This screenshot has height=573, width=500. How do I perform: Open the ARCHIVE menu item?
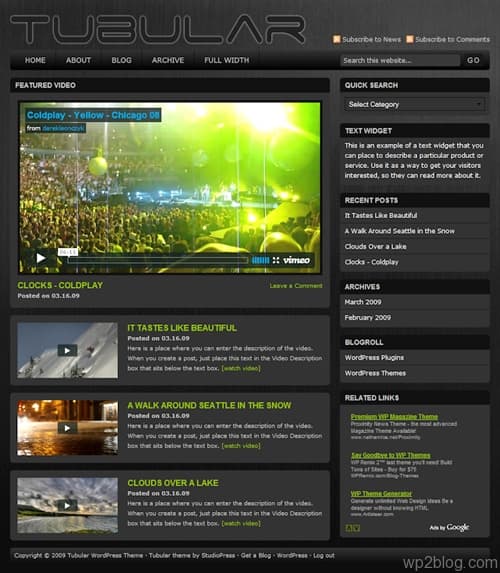pos(168,60)
